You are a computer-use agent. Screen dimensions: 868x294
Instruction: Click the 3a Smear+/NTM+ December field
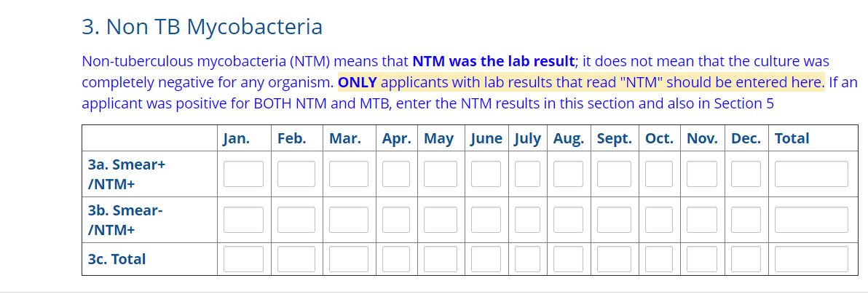[746, 174]
